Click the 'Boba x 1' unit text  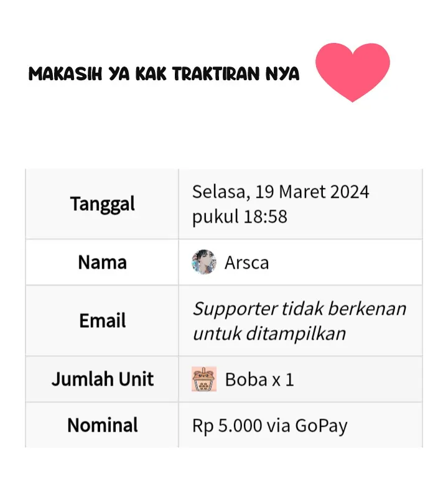(259, 379)
